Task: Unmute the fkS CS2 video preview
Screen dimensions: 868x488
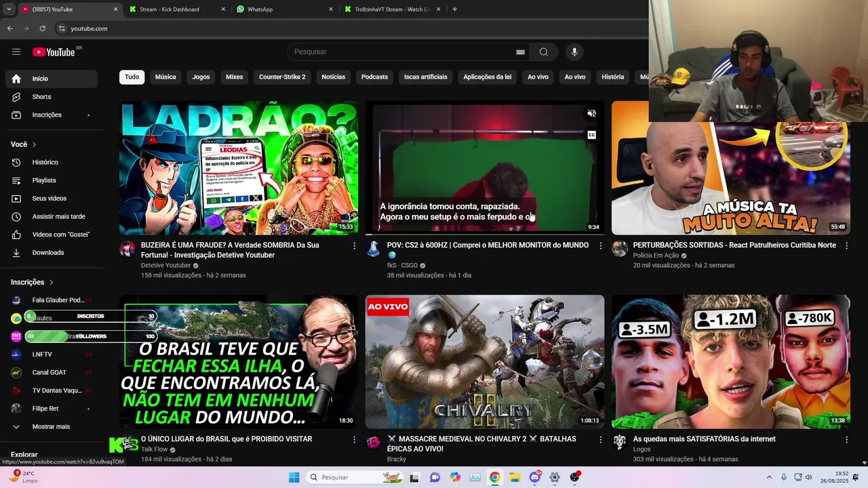Action: coord(591,114)
